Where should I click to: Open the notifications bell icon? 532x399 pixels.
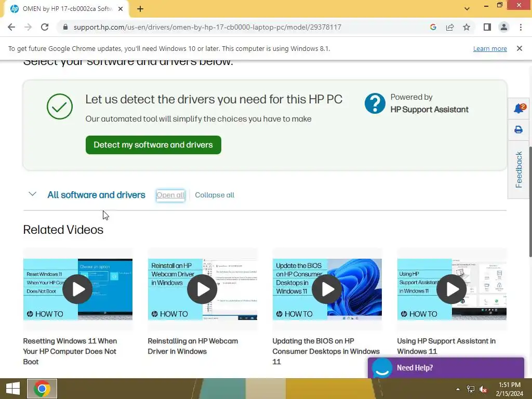pos(519,109)
